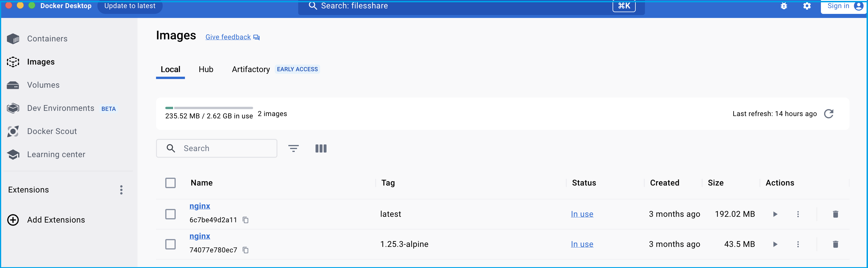Click the disk usage progress bar

(x=209, y=108)
